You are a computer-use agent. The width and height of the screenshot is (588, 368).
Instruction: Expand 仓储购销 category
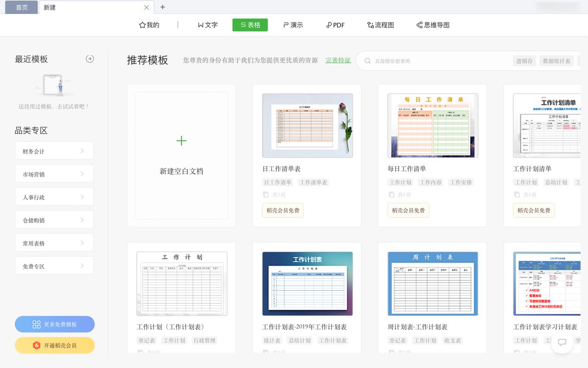[x=54, y=220]
